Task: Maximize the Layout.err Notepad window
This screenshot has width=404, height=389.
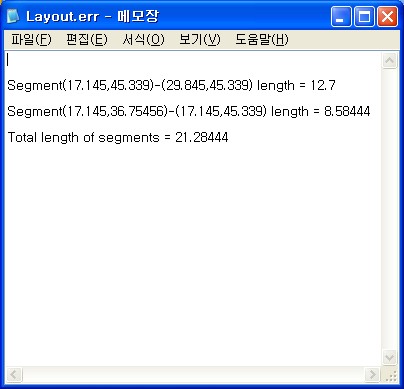Action: coord(364,17)
